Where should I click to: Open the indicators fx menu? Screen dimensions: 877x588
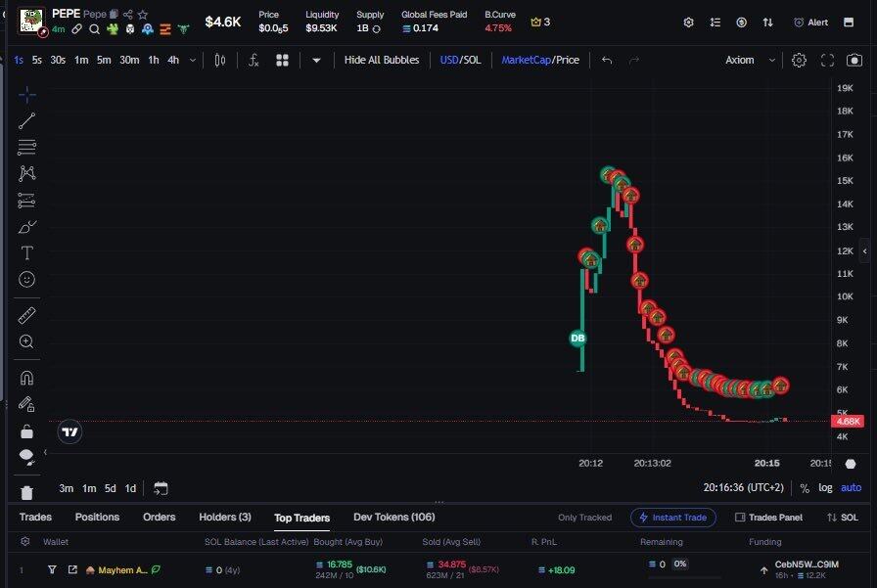click(x=254, y=60)
